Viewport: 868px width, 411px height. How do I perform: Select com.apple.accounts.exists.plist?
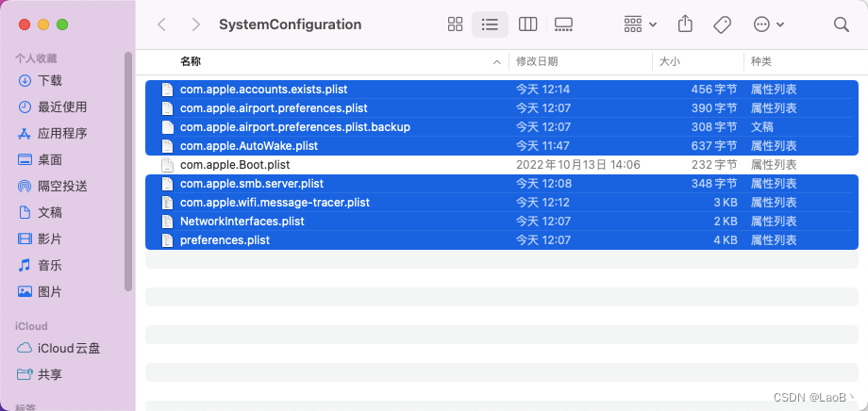(x=502, y=89)
